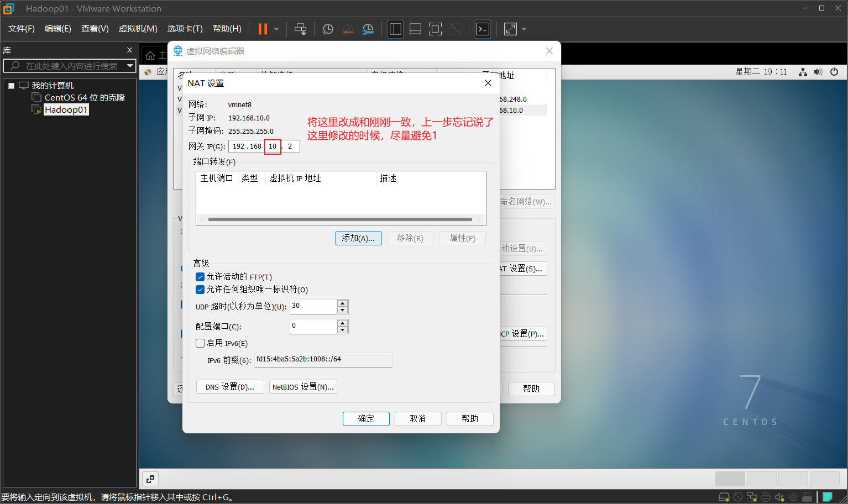Click the printer device status icon
This screenshot has width=848, height=504.
tap(766, 497)
